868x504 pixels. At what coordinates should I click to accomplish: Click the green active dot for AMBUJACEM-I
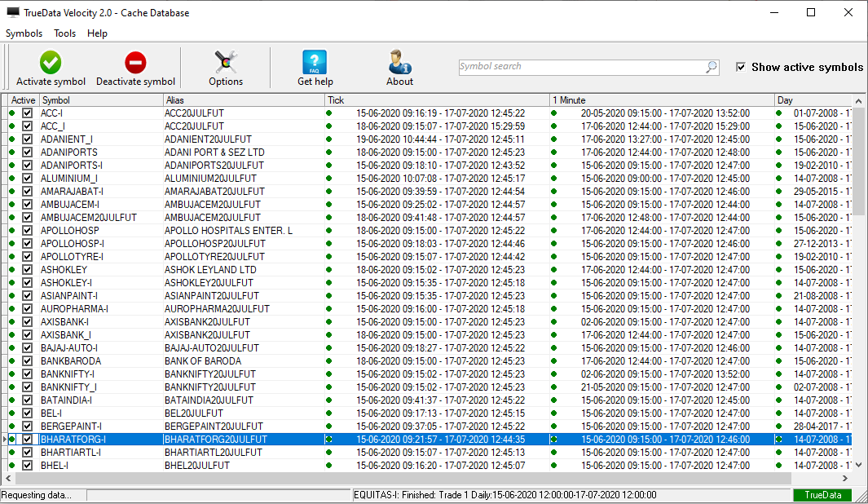pyautogui.click(x=12, y=205)
